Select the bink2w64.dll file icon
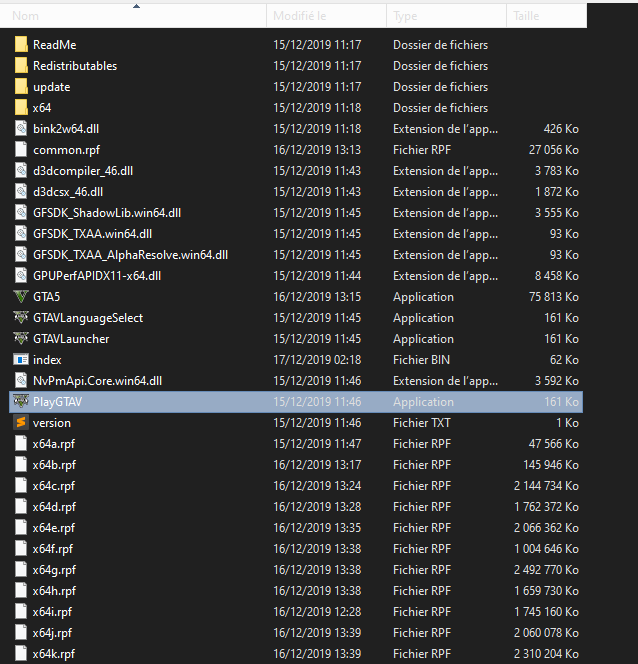The height and width of the screenshot is (664, 638). point(22,129)
